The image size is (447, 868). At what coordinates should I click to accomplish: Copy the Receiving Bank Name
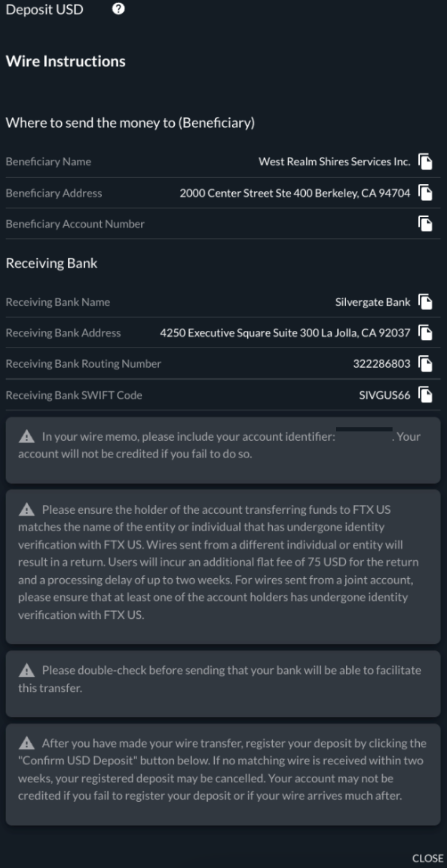click(425, 302)
